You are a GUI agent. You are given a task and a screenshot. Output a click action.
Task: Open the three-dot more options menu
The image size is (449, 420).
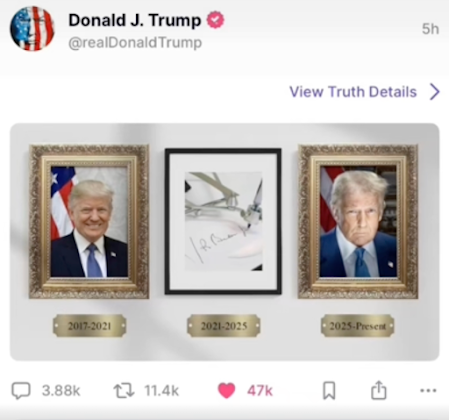pyautogui.click(x=428, y=390)
